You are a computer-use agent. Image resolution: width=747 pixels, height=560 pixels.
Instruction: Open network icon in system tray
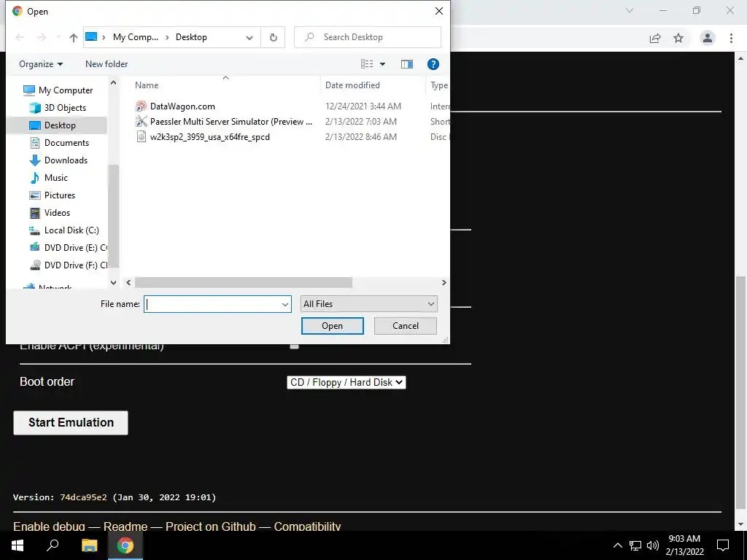[x=635, y=545]
